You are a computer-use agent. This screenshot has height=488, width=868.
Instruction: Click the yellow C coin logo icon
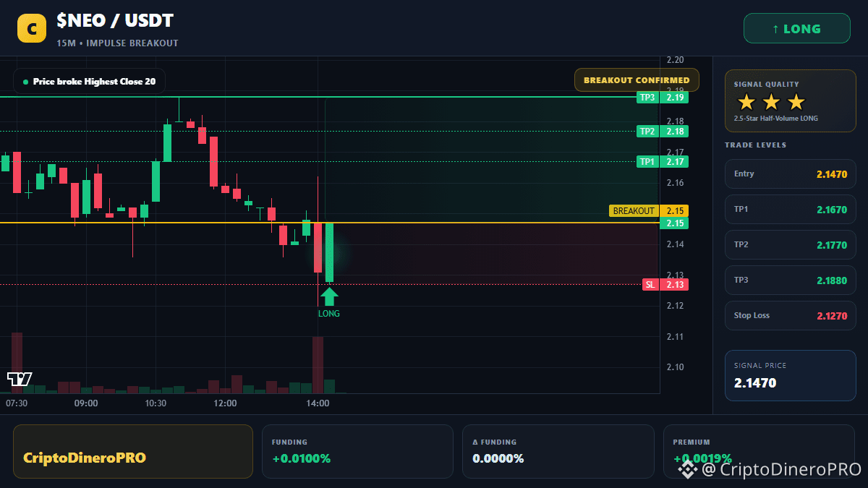31,28
